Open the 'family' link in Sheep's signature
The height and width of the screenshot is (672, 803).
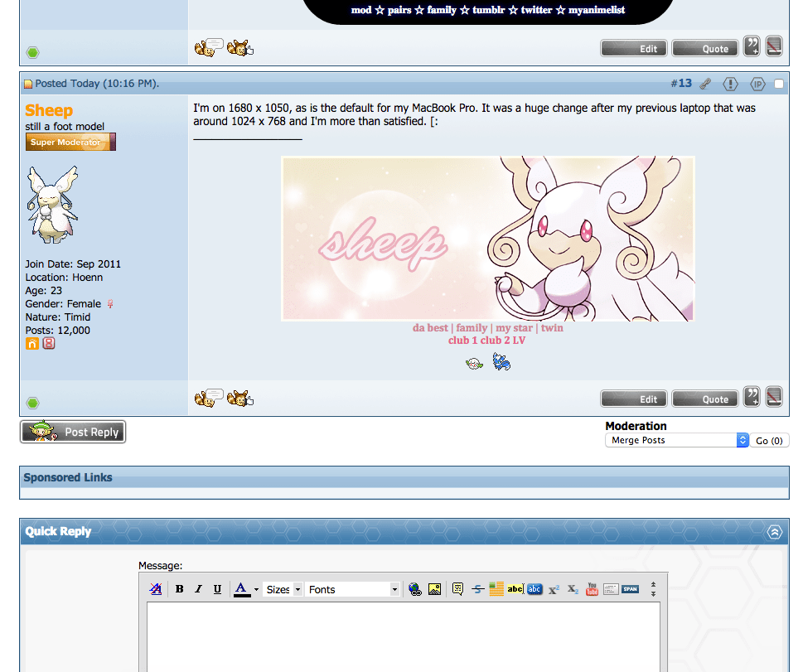point(472,328)
